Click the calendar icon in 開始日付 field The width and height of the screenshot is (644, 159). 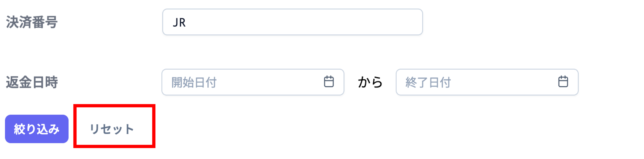point(329,82)
